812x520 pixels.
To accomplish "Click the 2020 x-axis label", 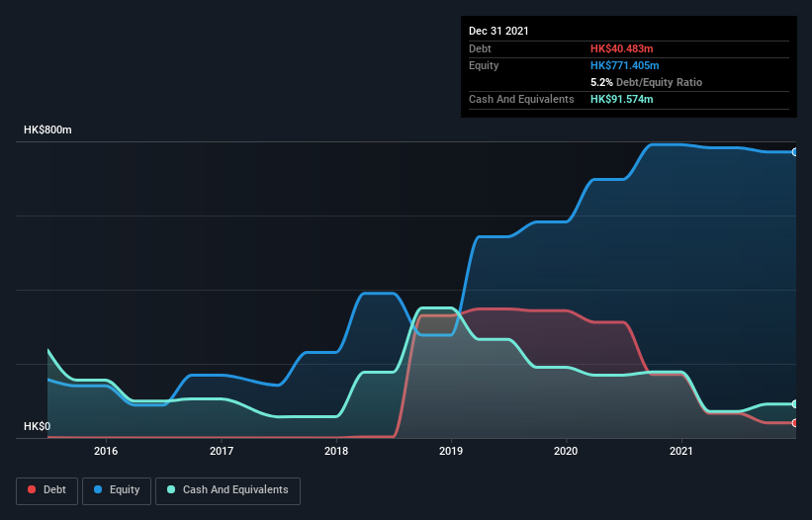I will (566, 451).
